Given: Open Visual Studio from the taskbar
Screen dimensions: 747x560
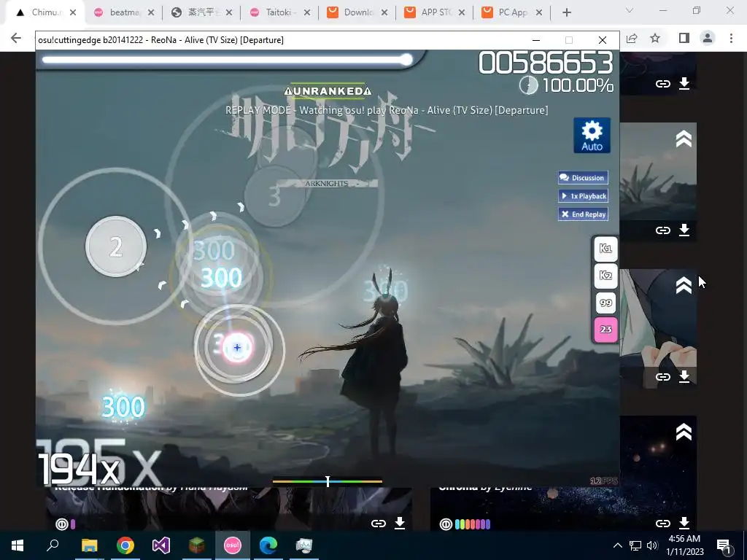Looking at the screenshot, I should 161,545.
